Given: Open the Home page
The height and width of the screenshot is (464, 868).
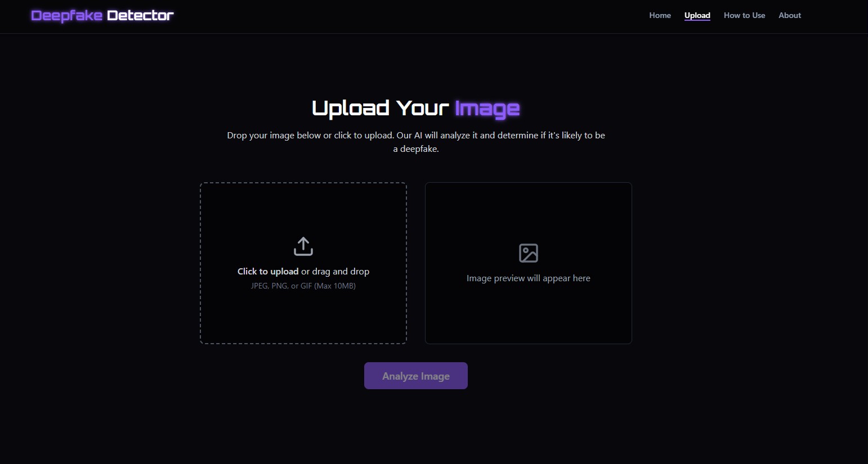Looking at the screenshot, I should pyautogui.click(x=660, y=15).
